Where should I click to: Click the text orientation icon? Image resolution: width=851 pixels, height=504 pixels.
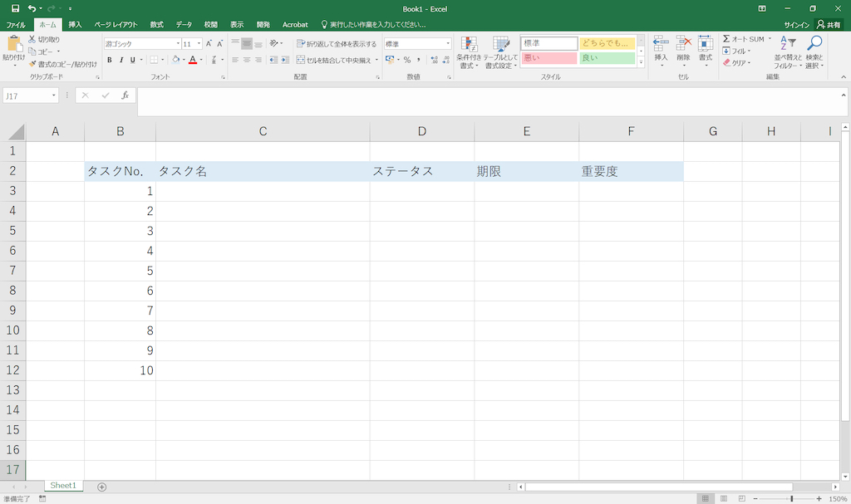pyautogui.click(x=274, y=43)
